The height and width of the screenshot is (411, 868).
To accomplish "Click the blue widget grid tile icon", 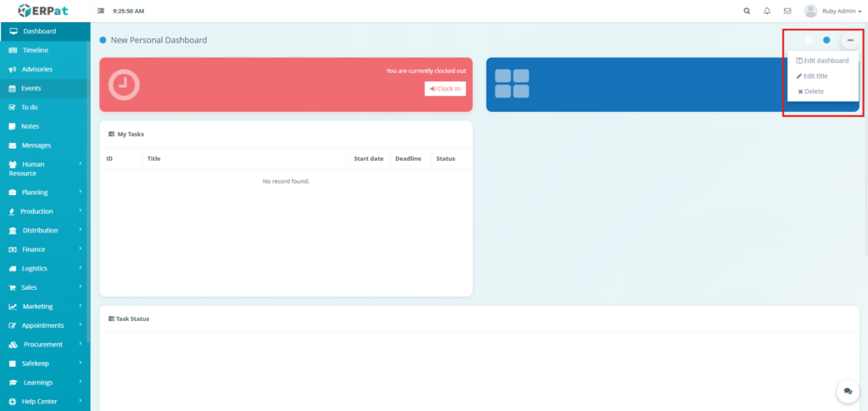I will 512,84.
